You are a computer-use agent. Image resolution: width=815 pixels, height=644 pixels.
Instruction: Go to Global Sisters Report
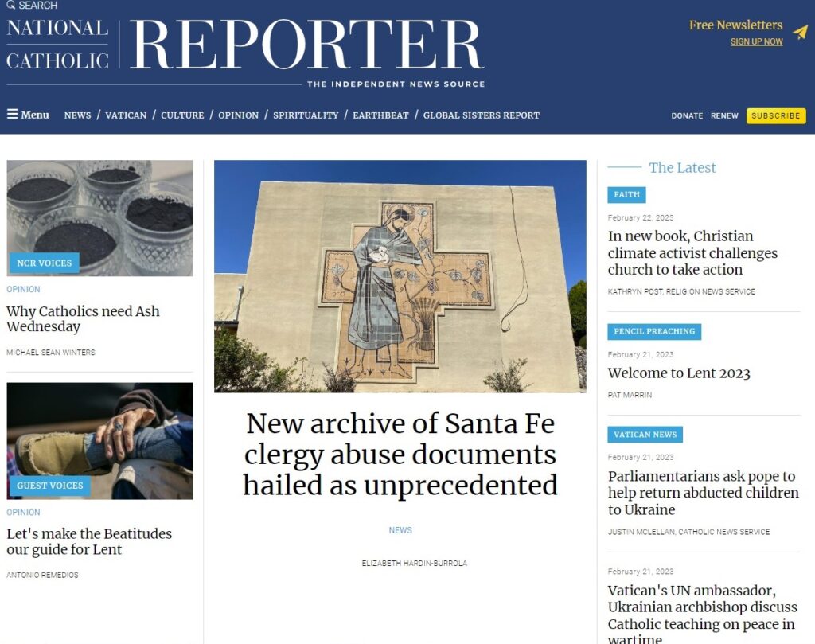482,115
